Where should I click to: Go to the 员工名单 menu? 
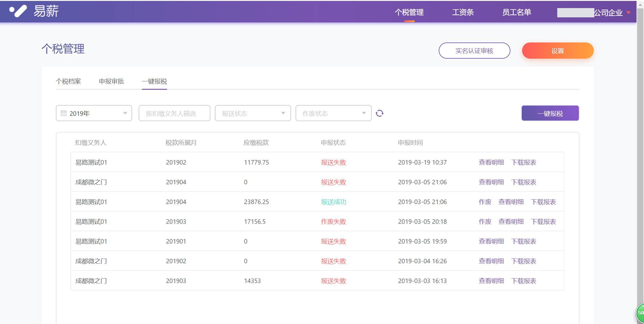(517, 12)
